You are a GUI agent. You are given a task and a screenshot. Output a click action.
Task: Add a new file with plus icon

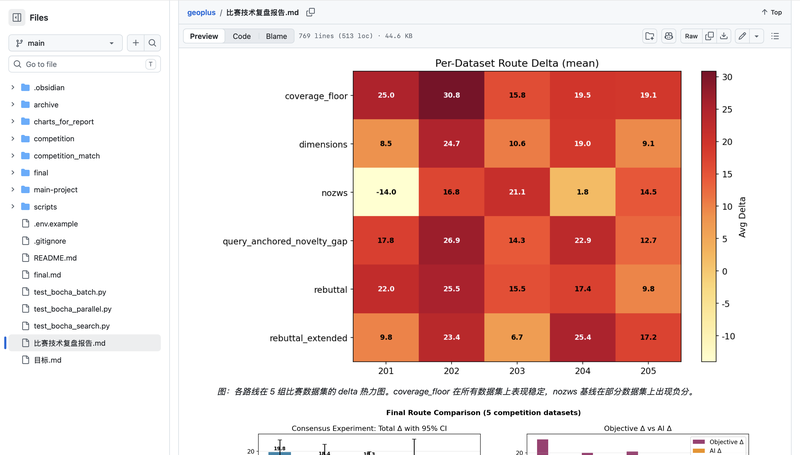point(136,43)
